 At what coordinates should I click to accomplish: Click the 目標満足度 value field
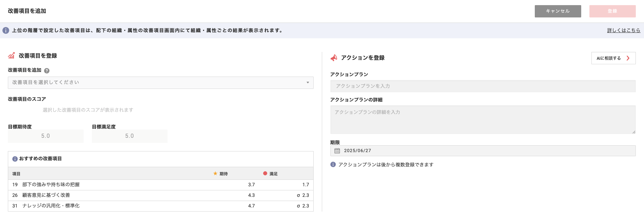point(130,136)
